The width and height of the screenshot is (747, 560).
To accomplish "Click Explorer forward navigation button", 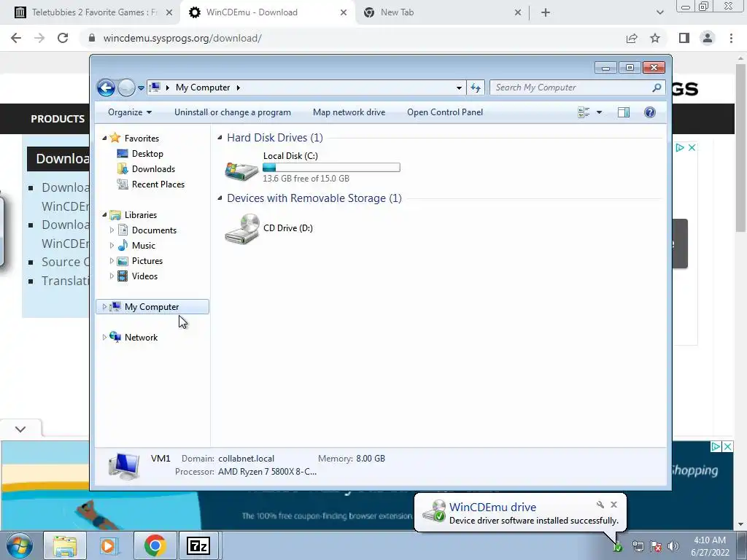I will click(x=126, y=87).
